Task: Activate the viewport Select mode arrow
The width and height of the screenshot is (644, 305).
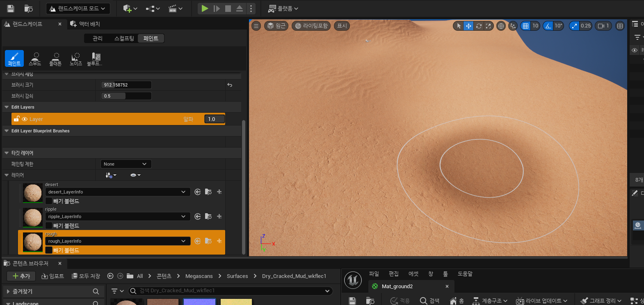Action: point(459,26)
